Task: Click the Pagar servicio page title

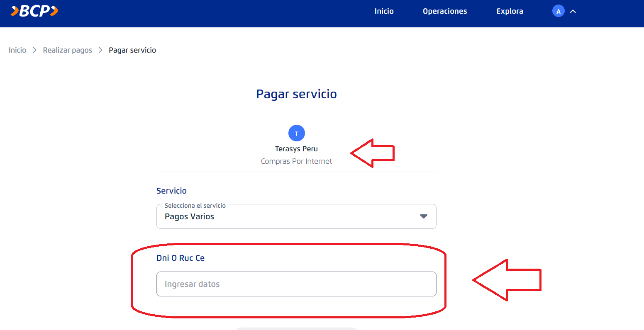Action: coord(296,94)
